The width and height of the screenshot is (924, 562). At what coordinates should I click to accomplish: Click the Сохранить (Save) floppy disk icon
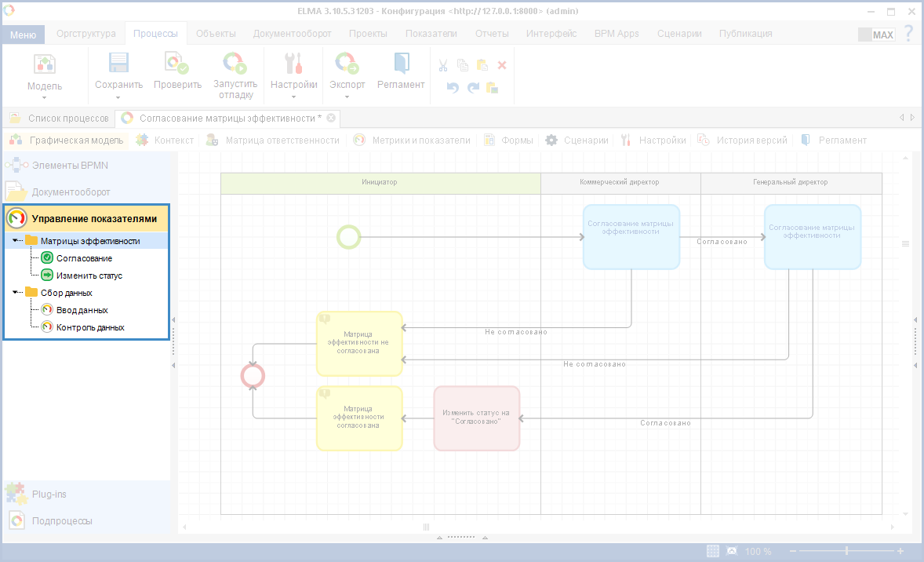click(x=118, y=64)
